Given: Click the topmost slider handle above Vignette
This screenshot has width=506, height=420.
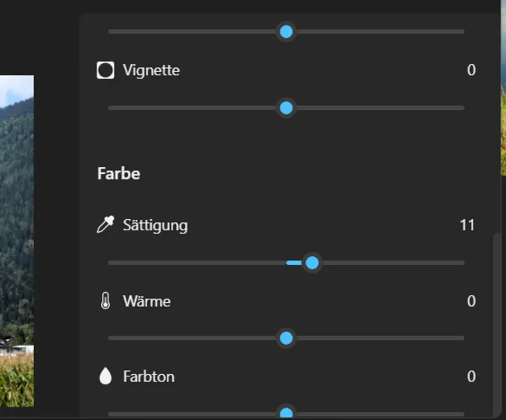Looking at the screenshot, I should point(286,32).
